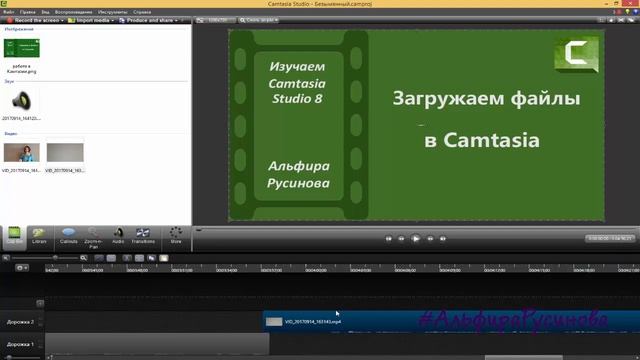
Task: Jump to previous clip in preview controls
Action: [x=389, y=239]
